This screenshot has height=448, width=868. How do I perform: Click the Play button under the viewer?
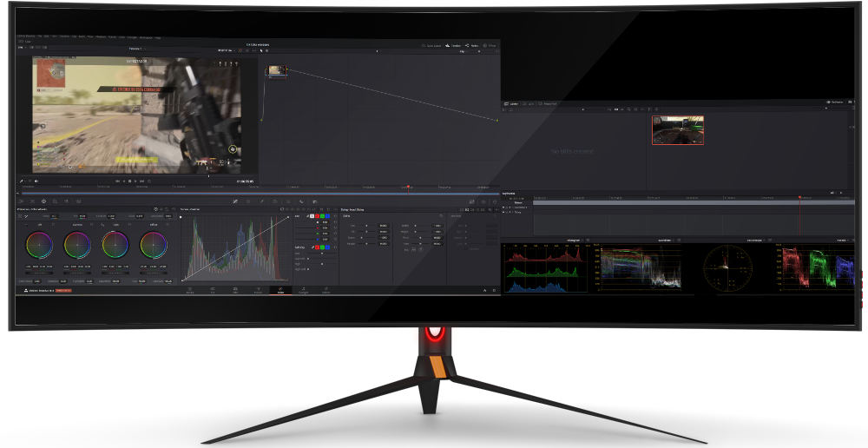136,181
